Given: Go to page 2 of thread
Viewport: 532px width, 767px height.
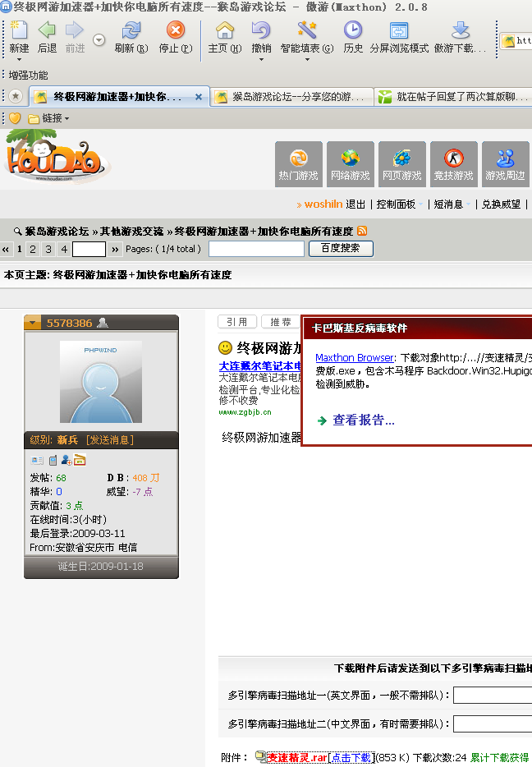Looking at the screenshot, I should click(33, 249).
